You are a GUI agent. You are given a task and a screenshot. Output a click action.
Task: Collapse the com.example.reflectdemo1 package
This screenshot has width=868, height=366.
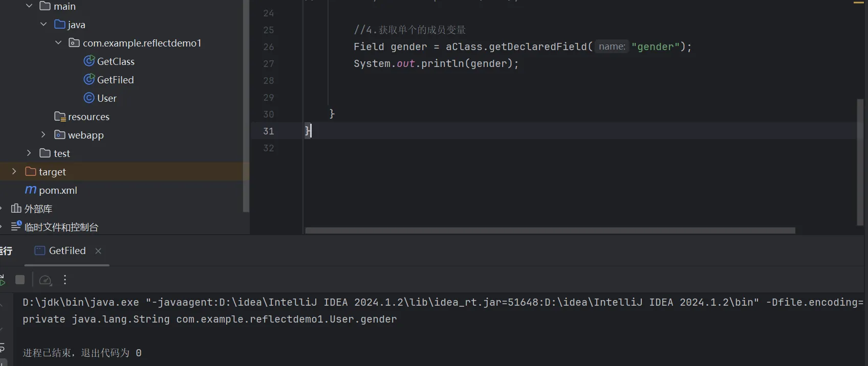pos(58,43)
